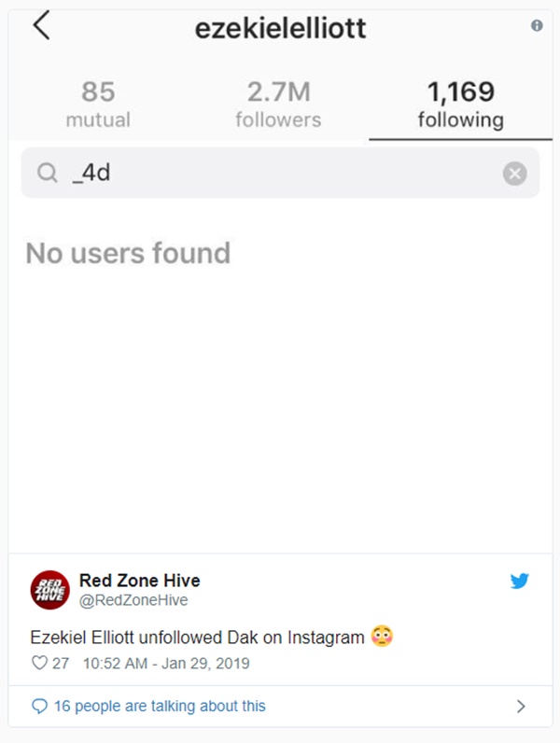Open the info icon beside ezekielelliott
This screenshot has height=743, width=560.
point(537,25)
